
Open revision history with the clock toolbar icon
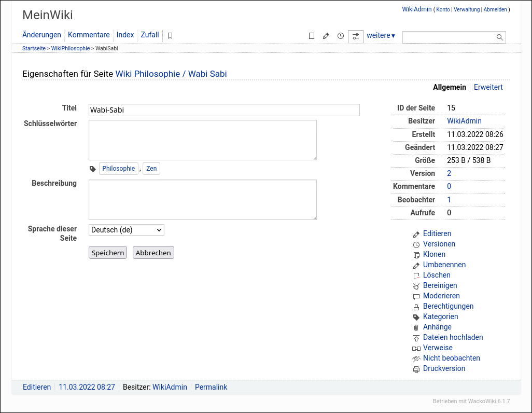(x=340, y=36)
